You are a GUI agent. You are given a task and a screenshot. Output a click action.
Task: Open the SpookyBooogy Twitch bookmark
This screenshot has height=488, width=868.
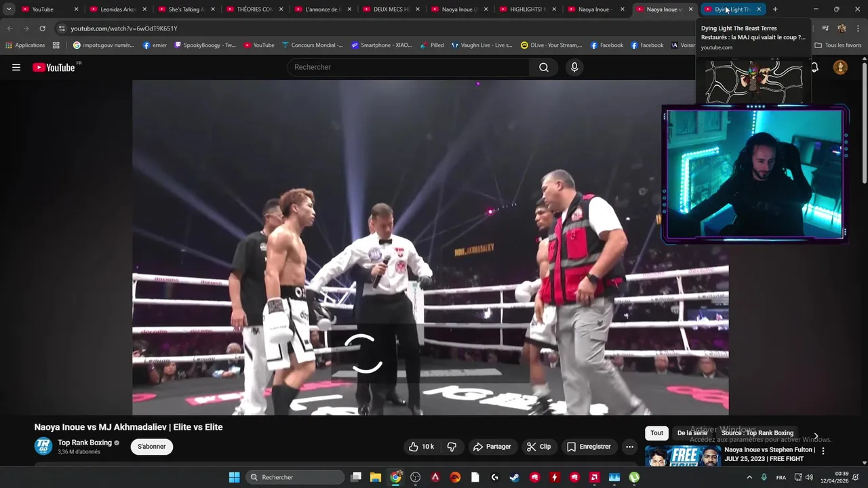coord(205,45)
